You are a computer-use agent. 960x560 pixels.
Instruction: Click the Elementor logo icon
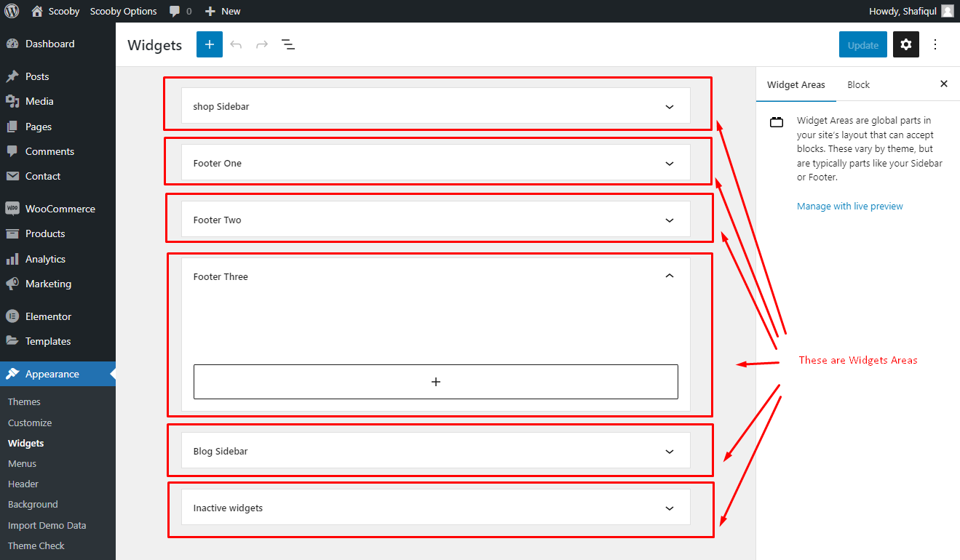(12, 316)
